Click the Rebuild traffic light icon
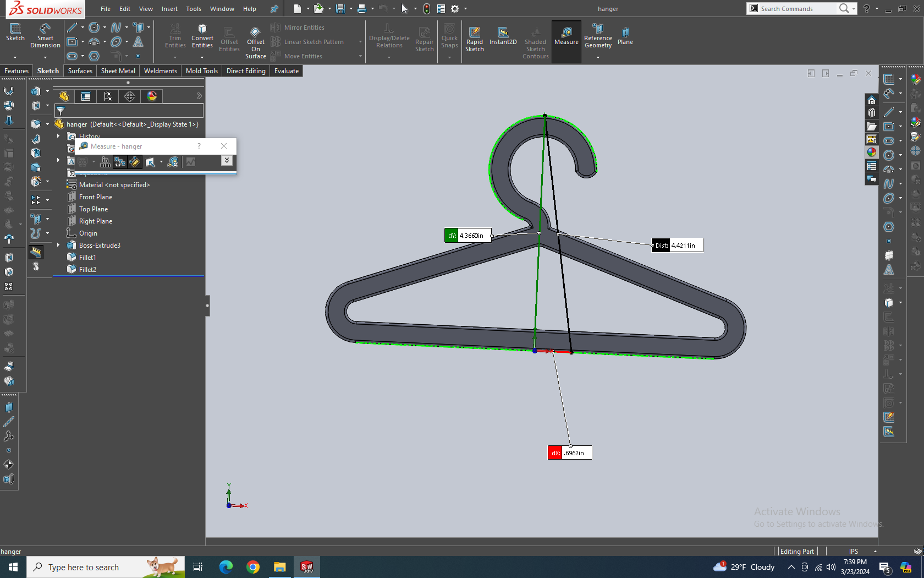Viewport: 924px width, 578px height. (427, 9)
